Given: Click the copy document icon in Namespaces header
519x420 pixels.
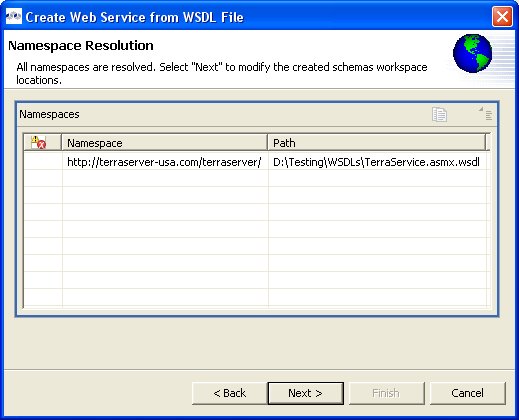Looking at the screenshot, I should click(x=439, y=115).
